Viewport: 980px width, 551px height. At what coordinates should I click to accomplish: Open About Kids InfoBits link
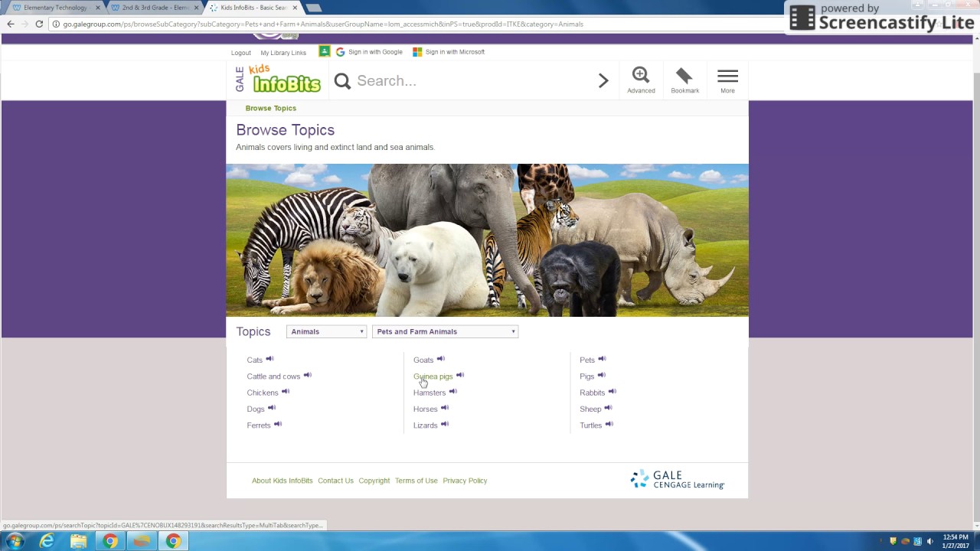click(x=283, y=481)
